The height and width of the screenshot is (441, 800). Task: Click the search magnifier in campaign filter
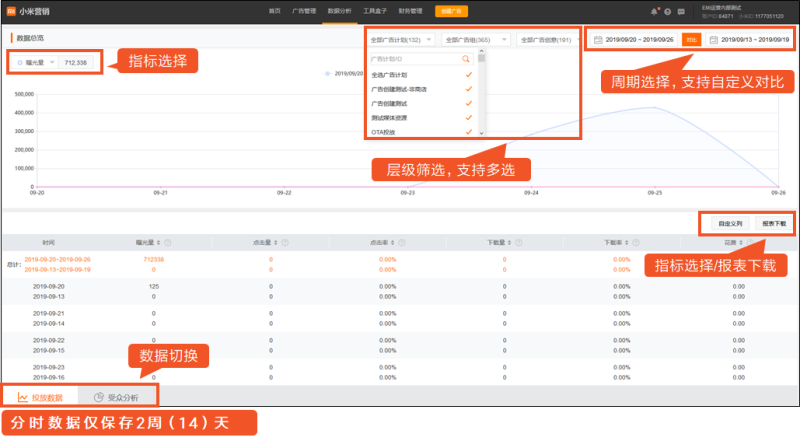(x=466, y=60)
